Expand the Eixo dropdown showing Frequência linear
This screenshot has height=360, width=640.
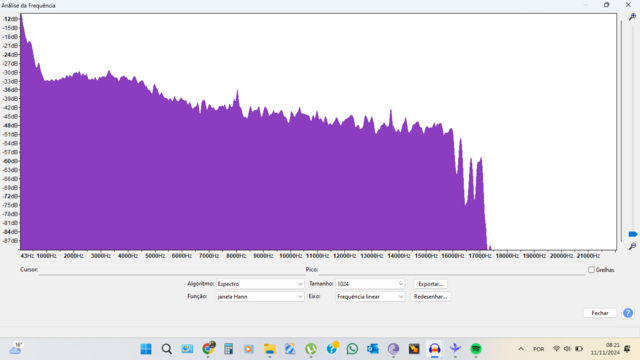(370, 297)
